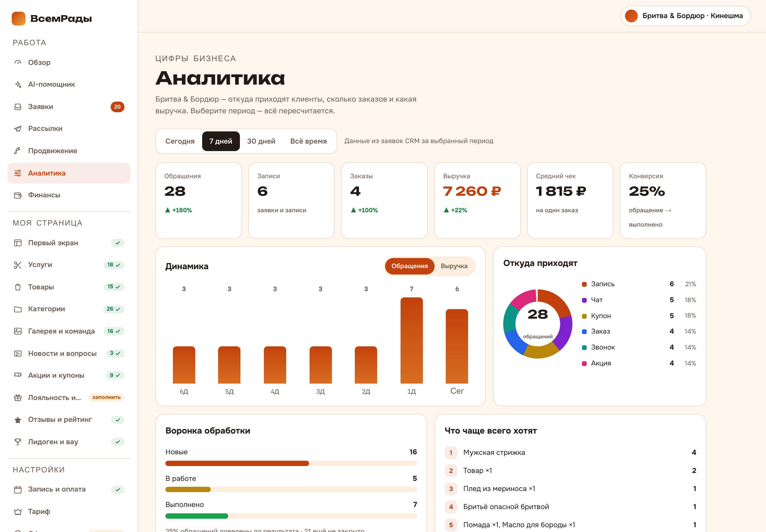Click the orange avatar in Бритва & Бордюр chip
766x532 pixels.
pos(631,16)
